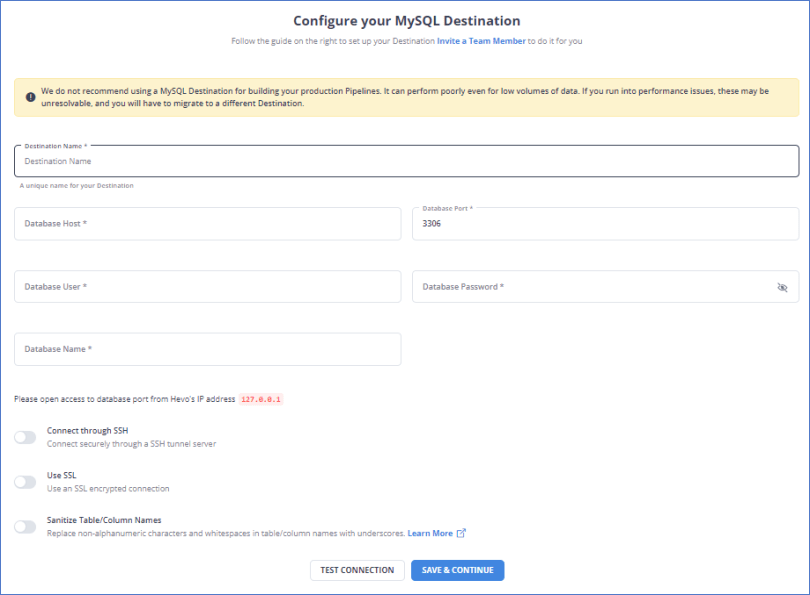Click the MySQL performance warning banner
The image size is (810, 595).
click(405, 98)
